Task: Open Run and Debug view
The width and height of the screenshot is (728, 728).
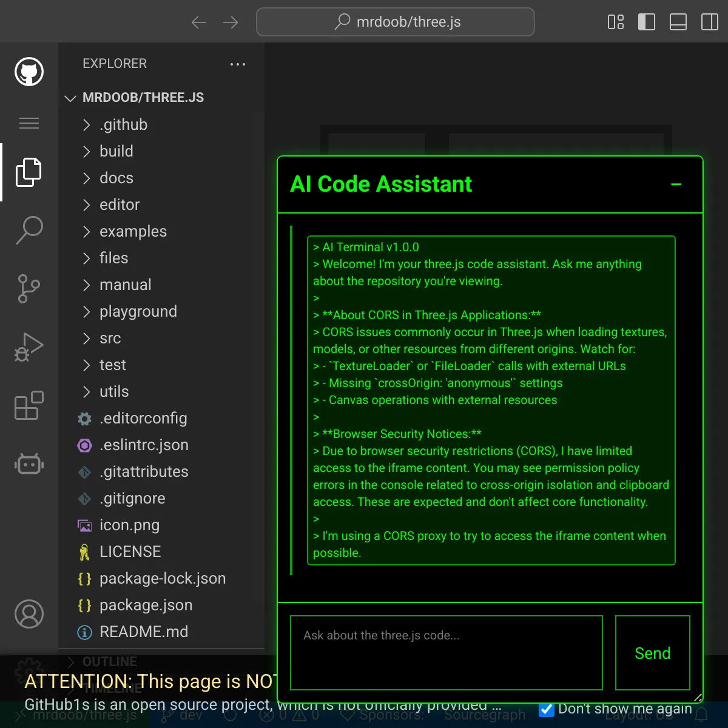Action: pyautogui.click(x=29, y=347)
